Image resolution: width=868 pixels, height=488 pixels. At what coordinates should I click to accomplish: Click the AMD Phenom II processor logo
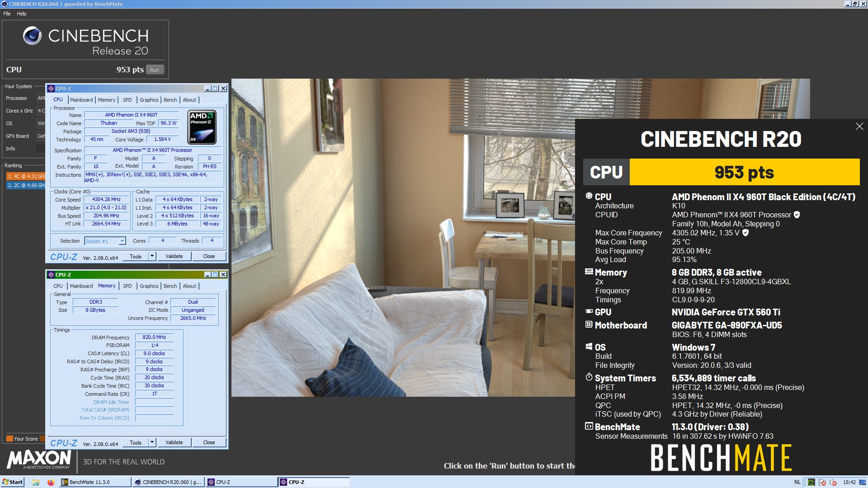tap(202, 127)
